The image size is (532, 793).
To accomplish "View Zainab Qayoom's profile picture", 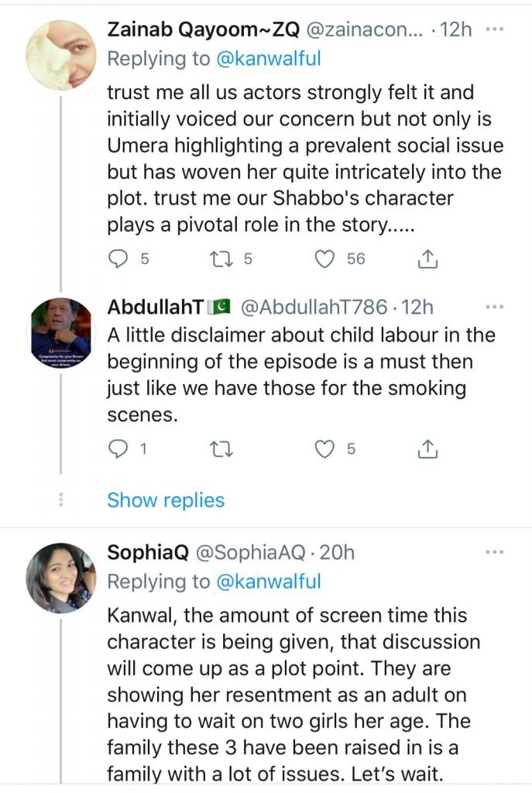I will [60, 54].
